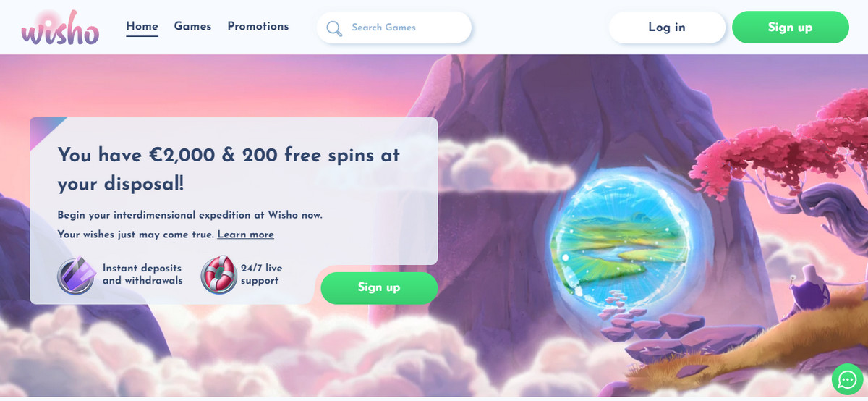
Task: Click the Wisho logo
Action: 60,28
